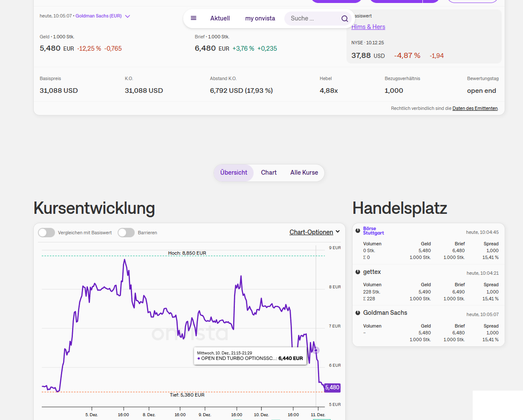
Task: Click the Bewertungstag value open end
Action: pos(482,90)
